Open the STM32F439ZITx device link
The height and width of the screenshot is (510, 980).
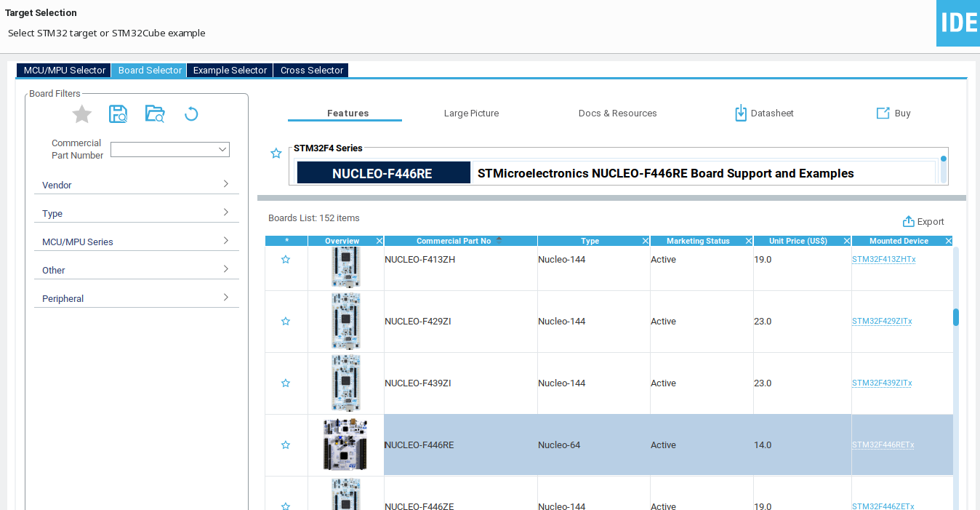[882, 383]
